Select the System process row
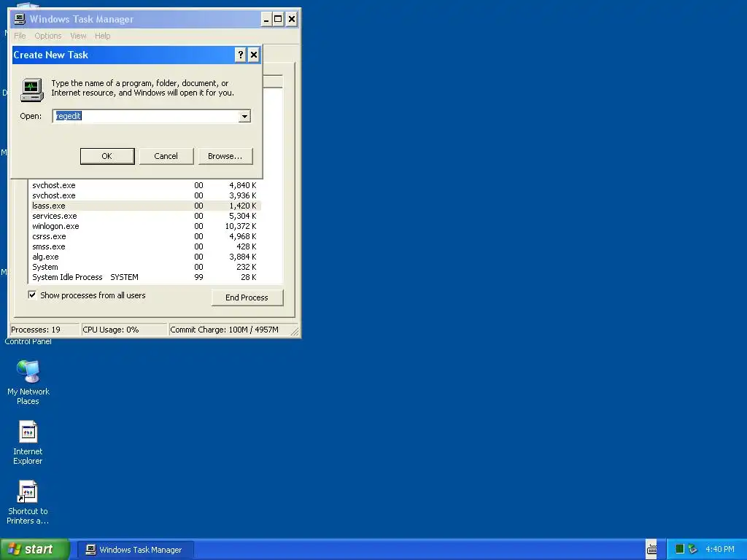Viewport: 747px width, 560px height. pyautogui.click(x=145, y=267)
